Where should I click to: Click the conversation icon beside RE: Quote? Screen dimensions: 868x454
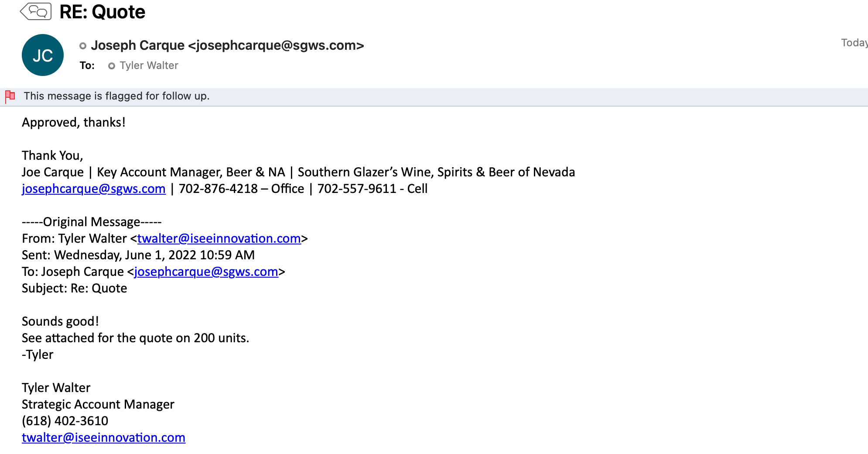[x=36, y=11]
